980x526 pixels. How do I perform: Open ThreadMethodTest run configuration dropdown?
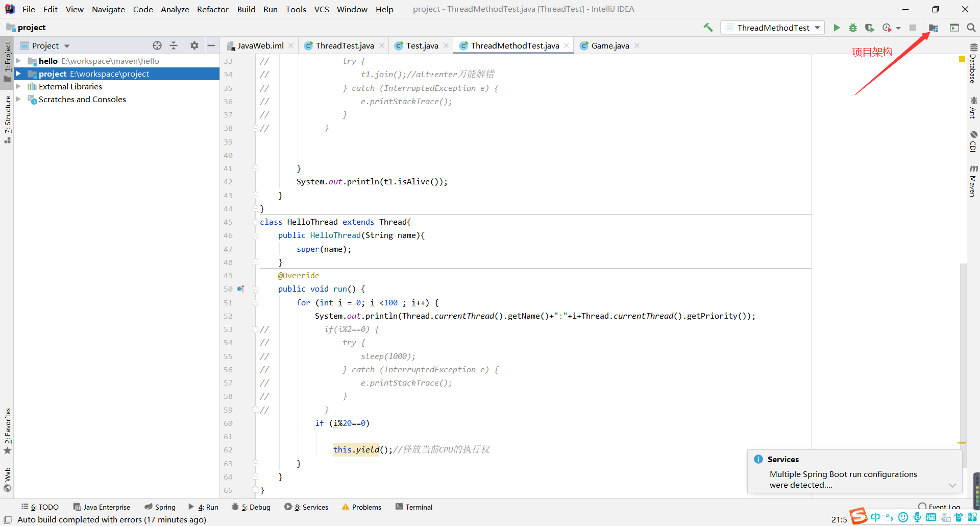[x=773, y=28]
